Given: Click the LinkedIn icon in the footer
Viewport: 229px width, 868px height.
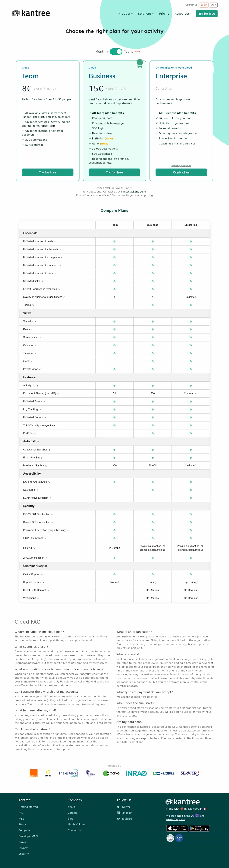Looking at the screenshot, I should click(x=118, y=813).
